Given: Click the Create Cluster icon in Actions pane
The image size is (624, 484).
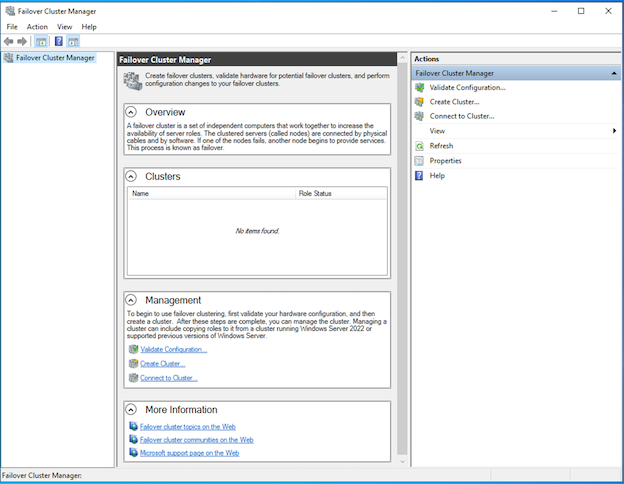Looking at the screenshot, I should point(419,102).
